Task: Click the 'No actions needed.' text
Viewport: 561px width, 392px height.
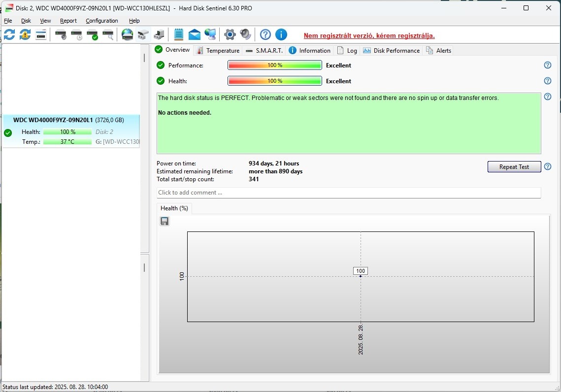Action: pos(185,113)
